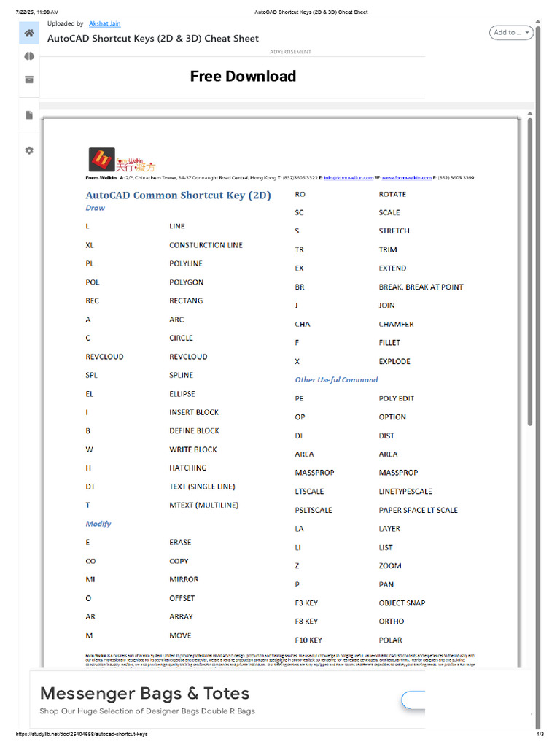
Task: Click the CONSTURCTION LINE entry
Action: pyautogui.click(x=206, y=245)
